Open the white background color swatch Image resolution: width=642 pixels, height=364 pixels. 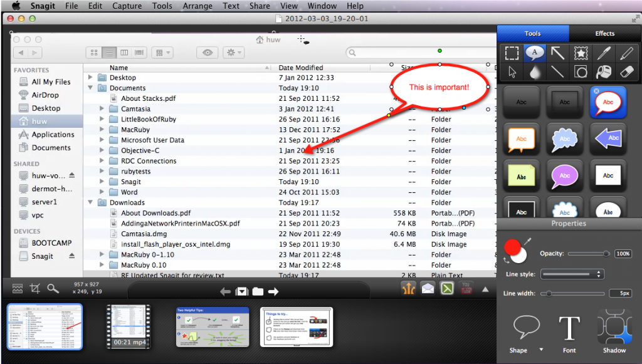click(x=520, y=257)
